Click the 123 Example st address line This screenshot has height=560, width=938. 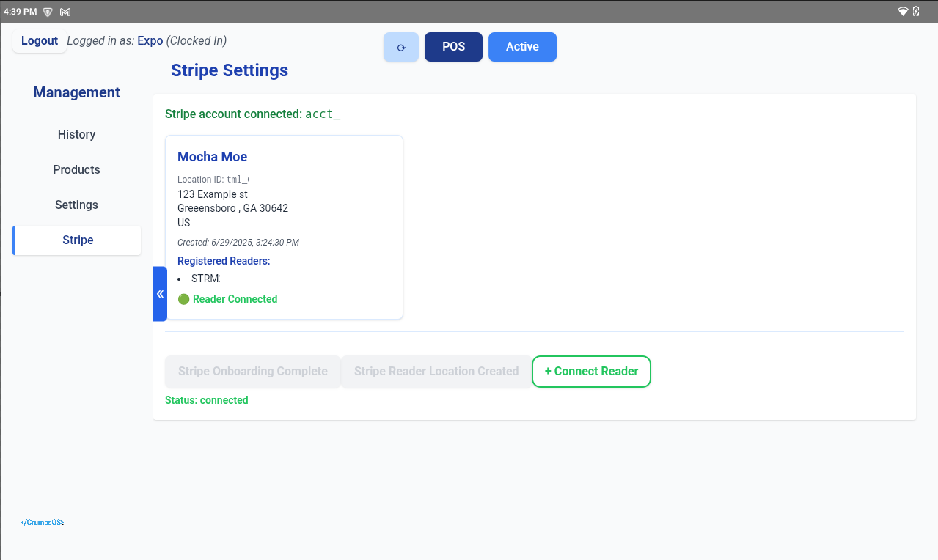213,194
